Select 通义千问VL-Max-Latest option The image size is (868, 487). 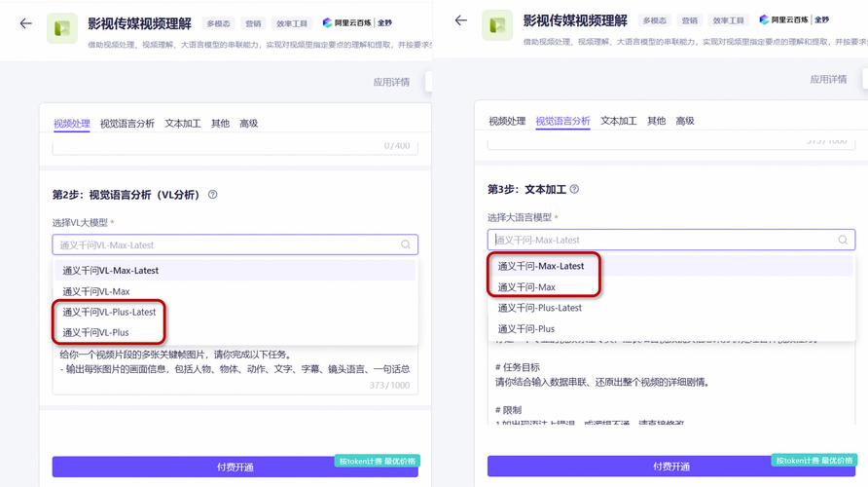[235, 271]
